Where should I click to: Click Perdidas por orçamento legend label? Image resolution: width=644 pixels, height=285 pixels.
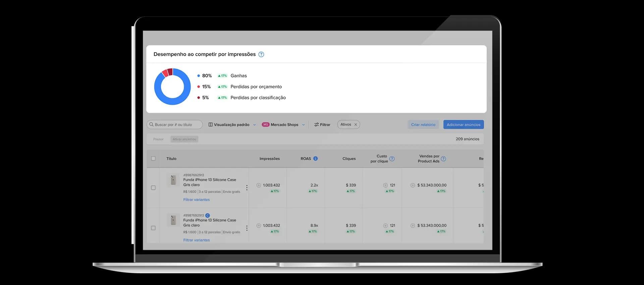point(256,87)
